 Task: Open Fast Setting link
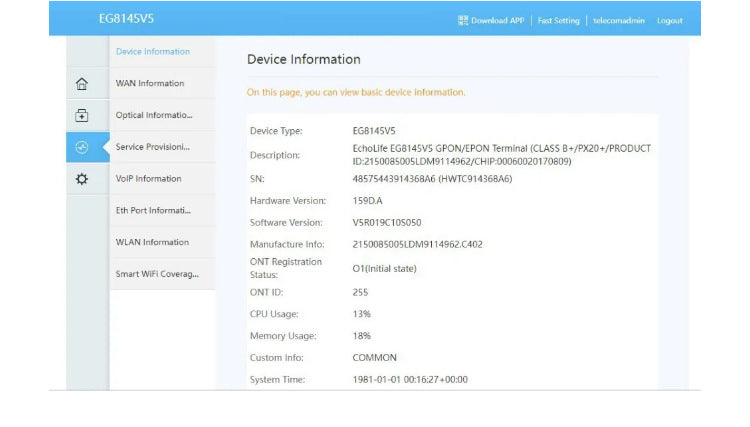tap(558, 21)
